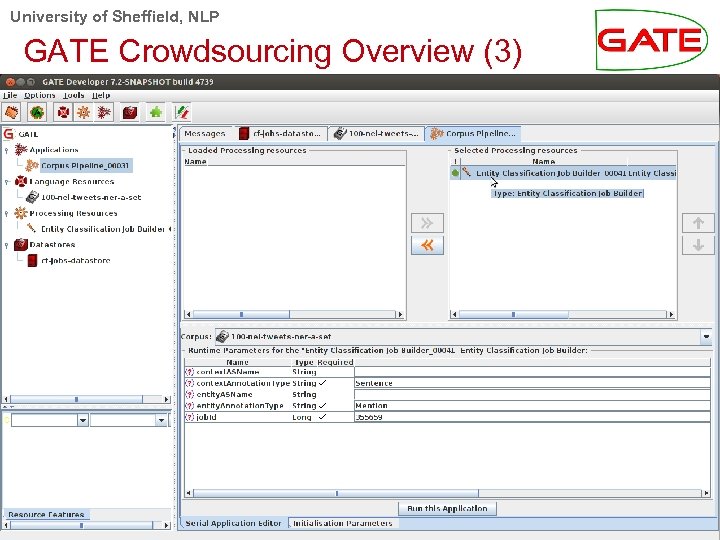This screenshot has height=540, width=720.
Task: Open the Annotation Diff toolbar icon
Action: (x=182, y=112)
